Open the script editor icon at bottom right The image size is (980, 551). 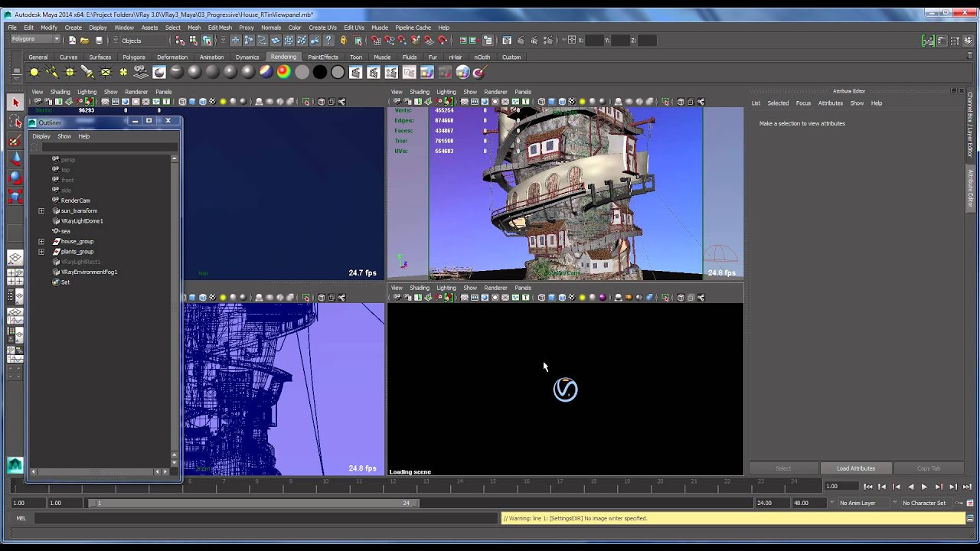(x=971, y=518)
